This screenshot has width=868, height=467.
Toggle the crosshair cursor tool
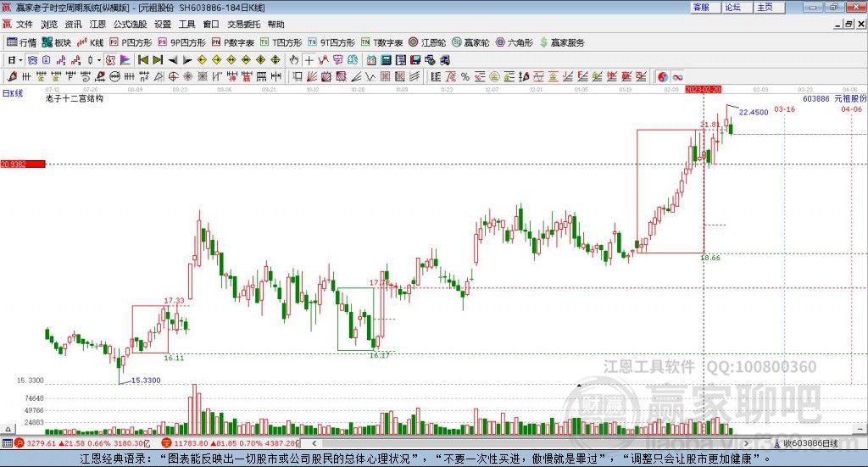(x=309, y=60)
